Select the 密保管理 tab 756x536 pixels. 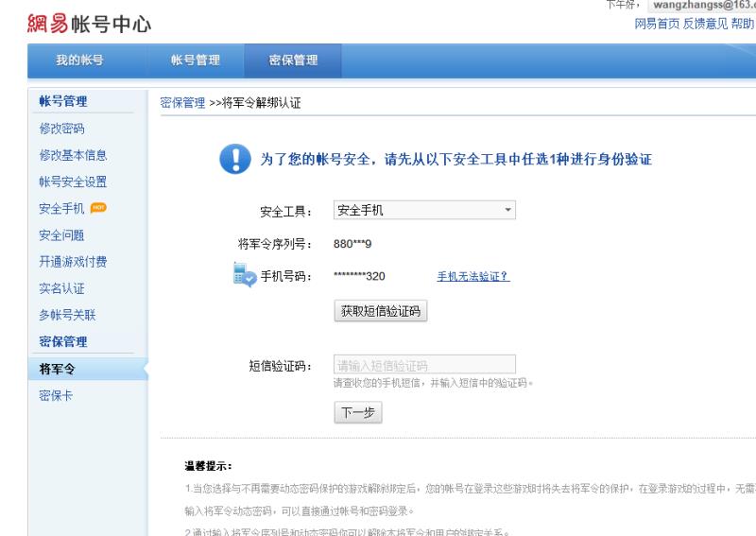click(x=293, y=61)
